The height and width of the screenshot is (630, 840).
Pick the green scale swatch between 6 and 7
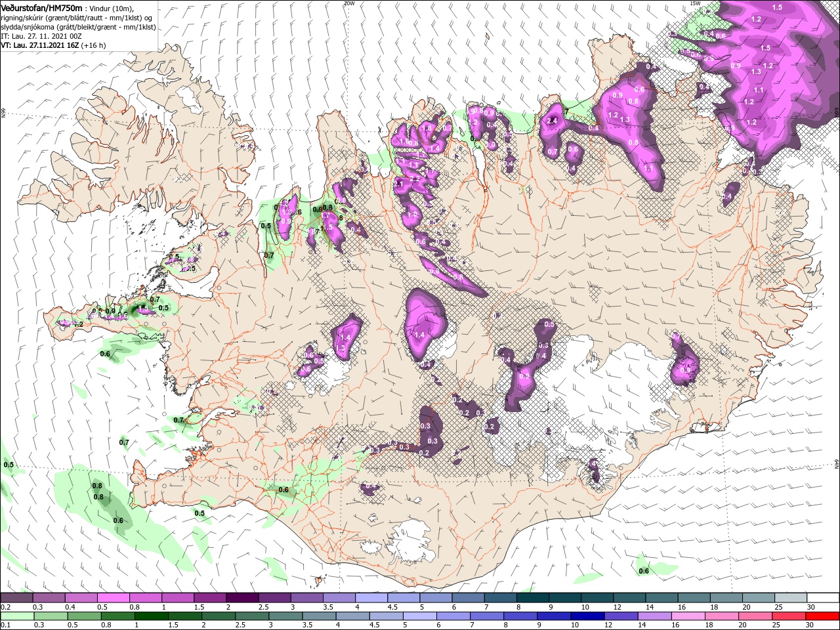coord(454,616)
